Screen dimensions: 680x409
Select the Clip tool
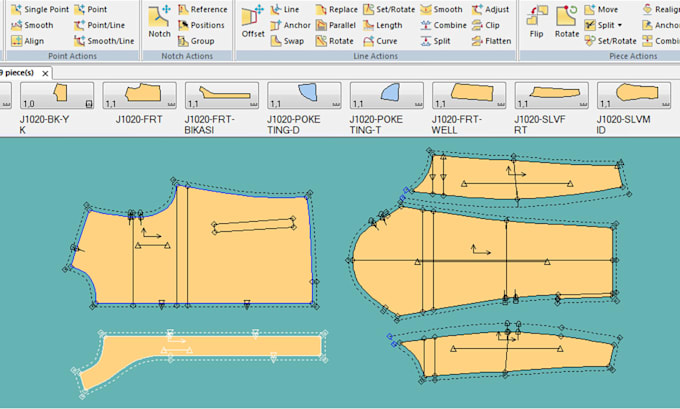[x=486, y=25]
